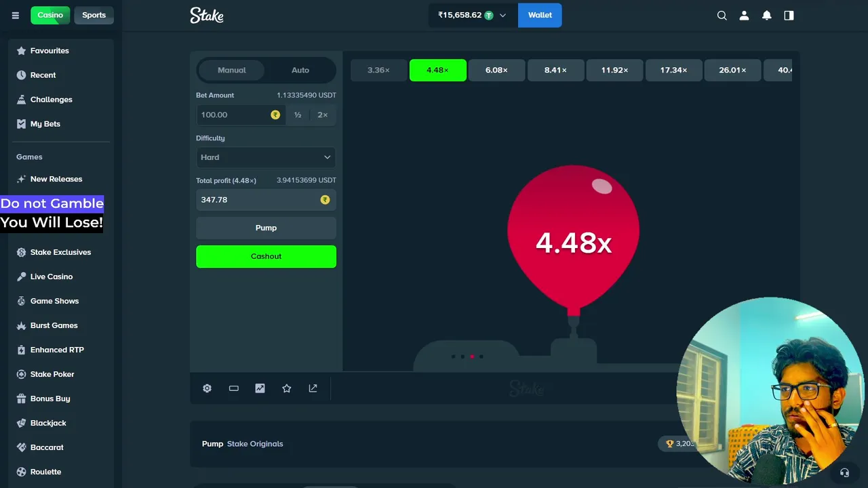Favourite this game with star icon
This screenshot has width=868, height=488.
point(287,388)
